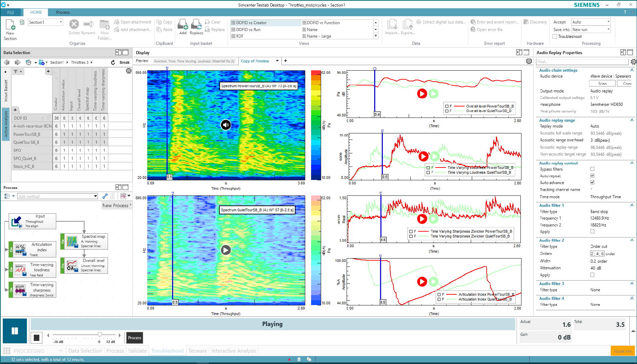The width and height of the screenshot is (637, 364).
Task: Click the gain slider handle
Action: click(100, 334)
